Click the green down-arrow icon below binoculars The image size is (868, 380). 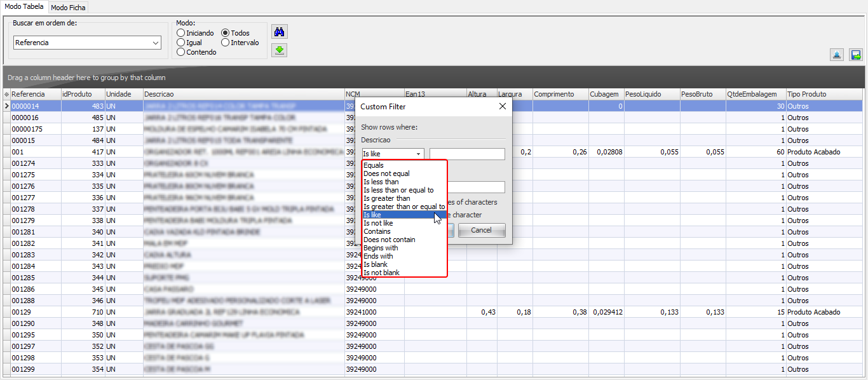(279, 50)
